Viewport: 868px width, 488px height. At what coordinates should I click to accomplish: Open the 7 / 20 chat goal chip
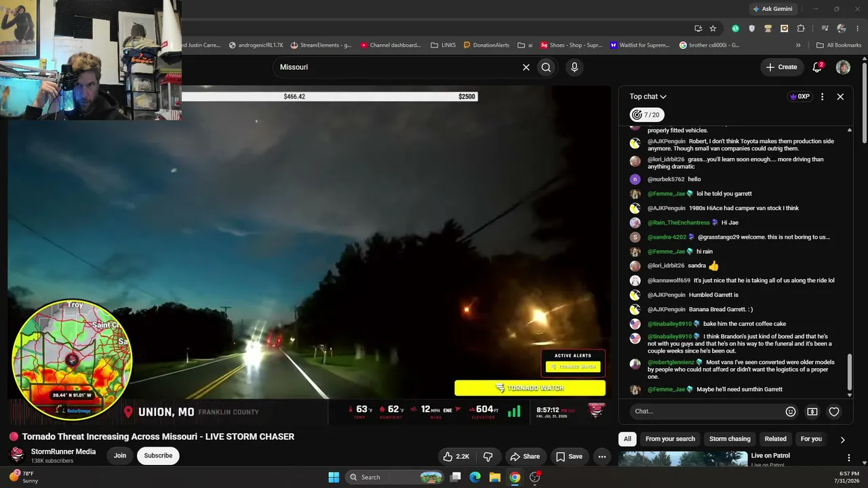[x=646, y=115]
